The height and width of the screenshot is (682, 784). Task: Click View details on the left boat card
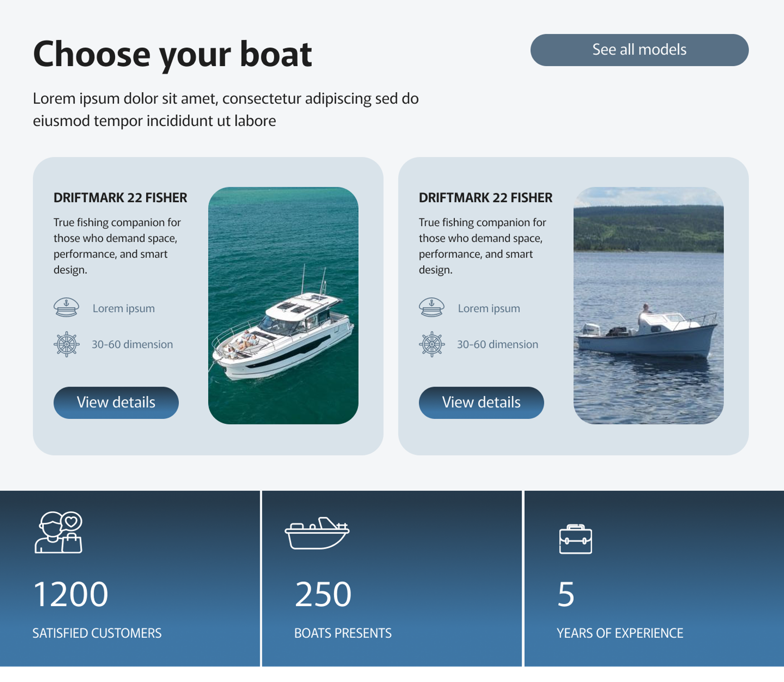[116, 402]
